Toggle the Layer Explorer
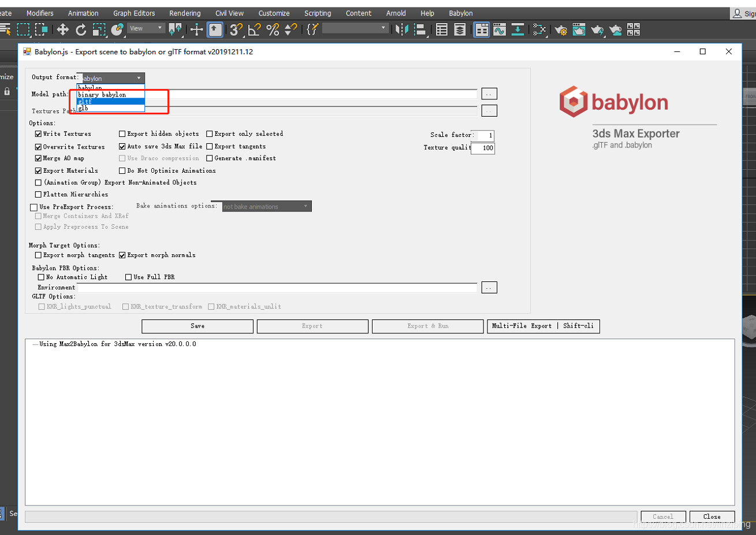The image size is (756, 535). pos(460,29)
